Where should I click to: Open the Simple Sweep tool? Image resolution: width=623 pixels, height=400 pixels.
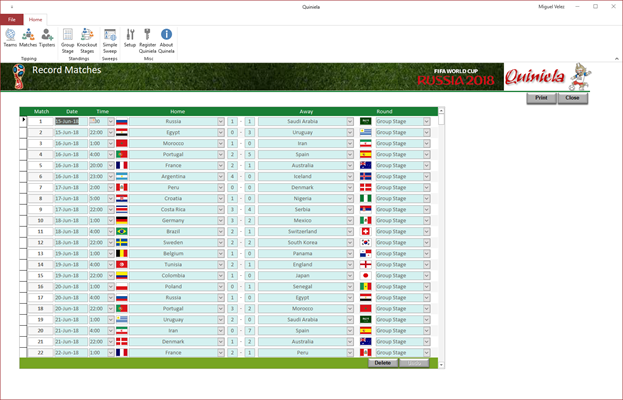[110, 41]
